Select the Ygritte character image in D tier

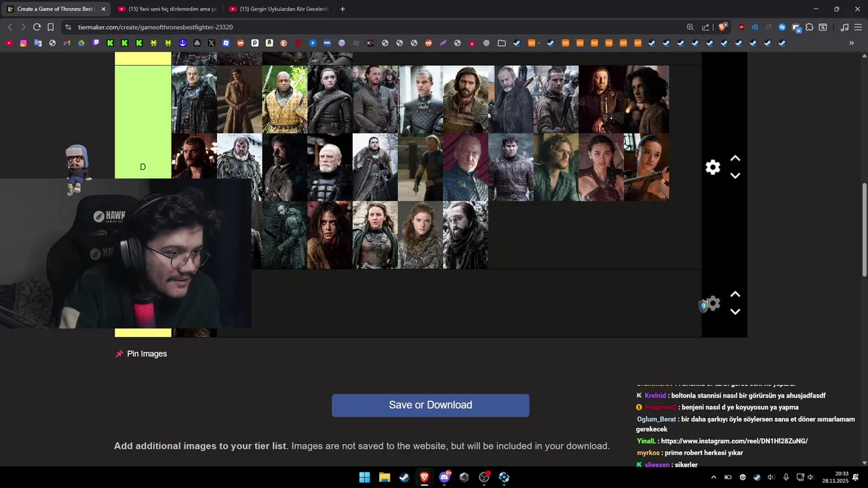pos(420,235)
